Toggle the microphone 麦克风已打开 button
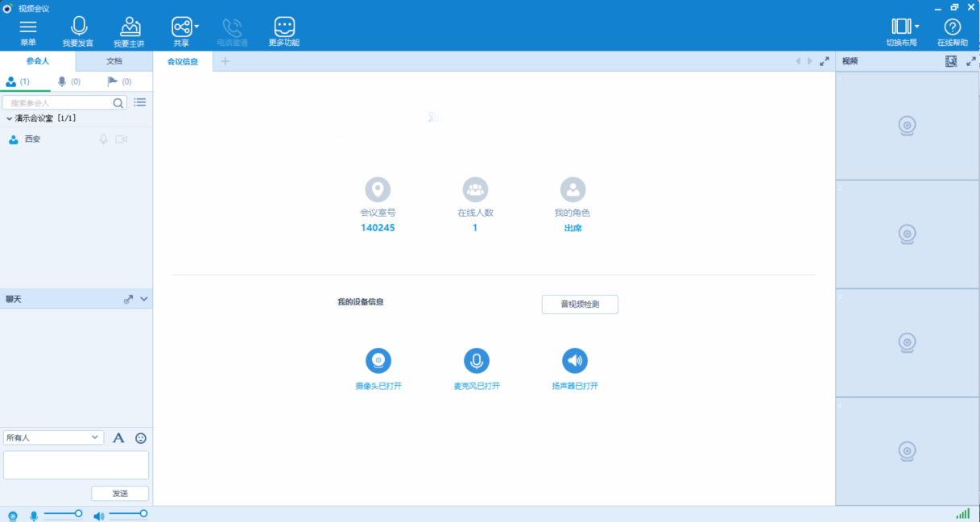This screenshot has width=980, height=522. click(476, 360)
